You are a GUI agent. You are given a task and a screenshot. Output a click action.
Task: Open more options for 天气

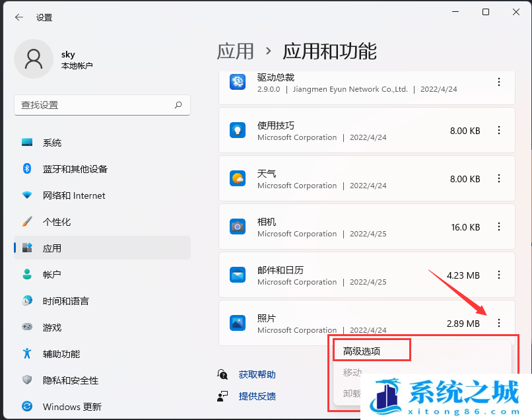tap(499, 178)
